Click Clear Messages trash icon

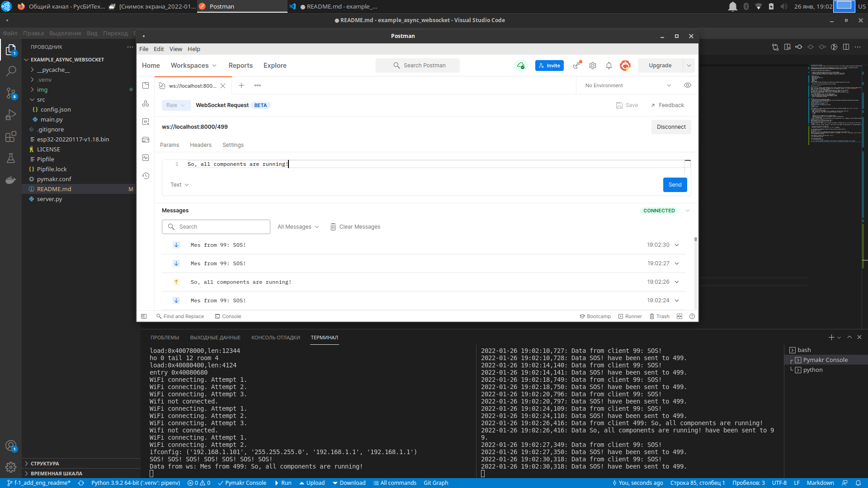point(333,227)
